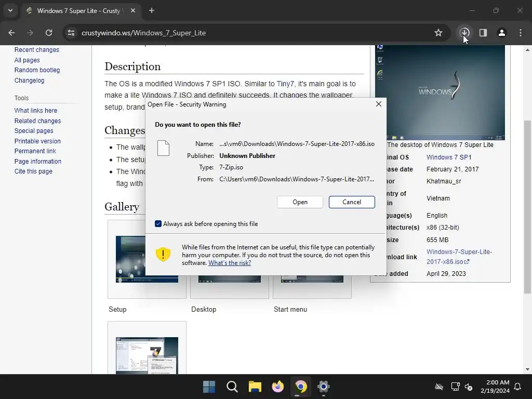
Task: Uncheck Always ask before opening this file
Action: click(158, 224)
